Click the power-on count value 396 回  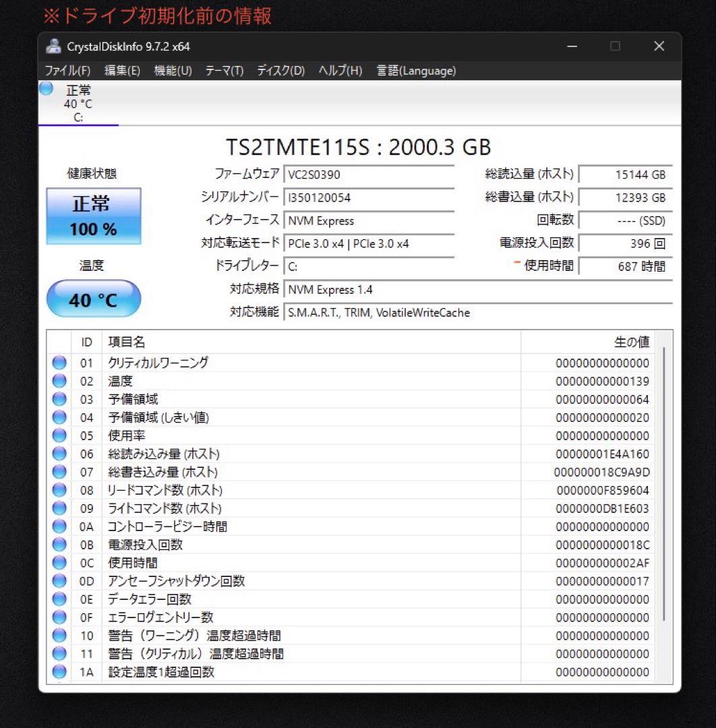pos(625,244)
